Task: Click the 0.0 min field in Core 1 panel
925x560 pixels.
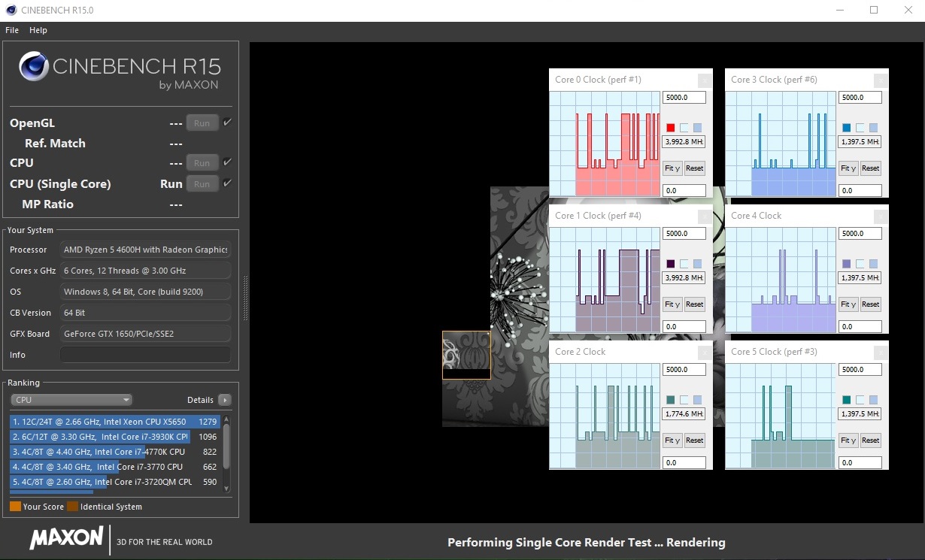Action: (684, 327)
